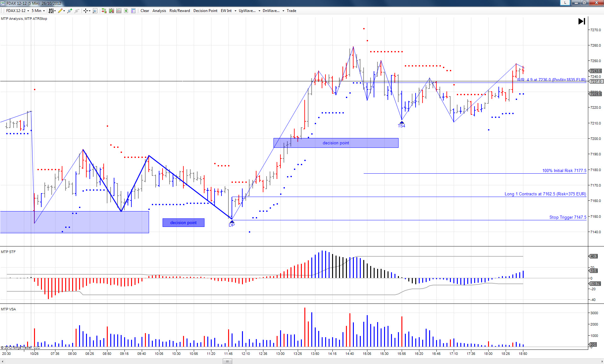This screenshot has height=364, width=604.
Task: Open the strategies dollar icon
Action: tap(126, 11)
